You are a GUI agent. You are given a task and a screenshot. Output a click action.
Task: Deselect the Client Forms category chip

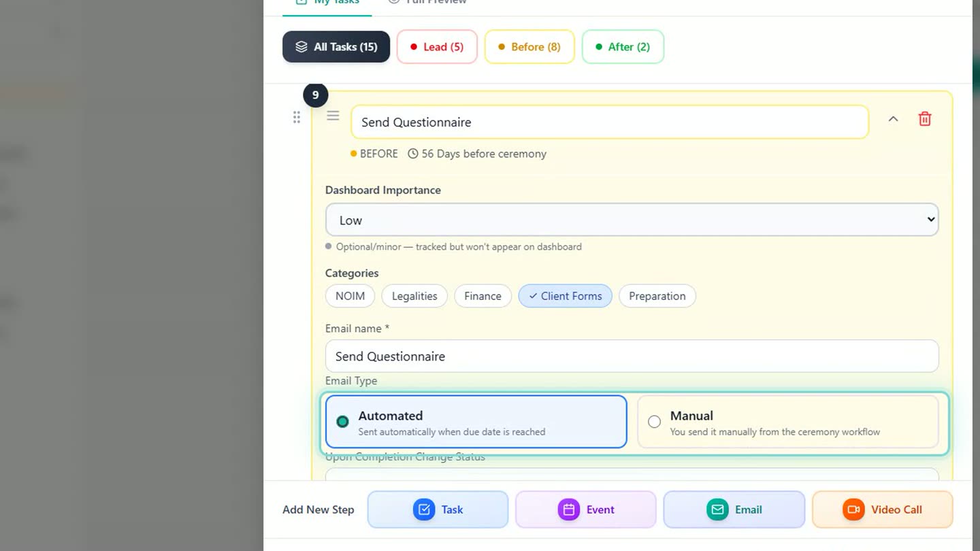click(x=565, y=296)
